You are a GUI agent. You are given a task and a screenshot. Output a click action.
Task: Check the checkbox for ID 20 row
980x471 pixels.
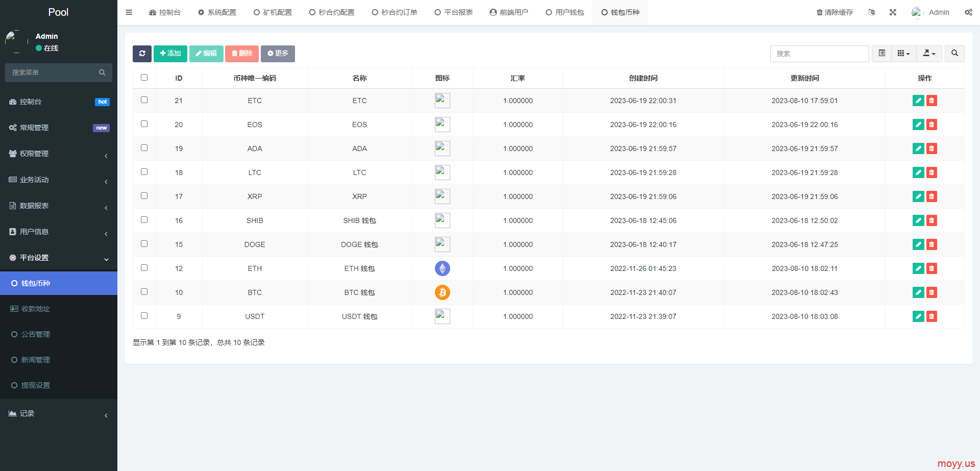pos(144,124)
